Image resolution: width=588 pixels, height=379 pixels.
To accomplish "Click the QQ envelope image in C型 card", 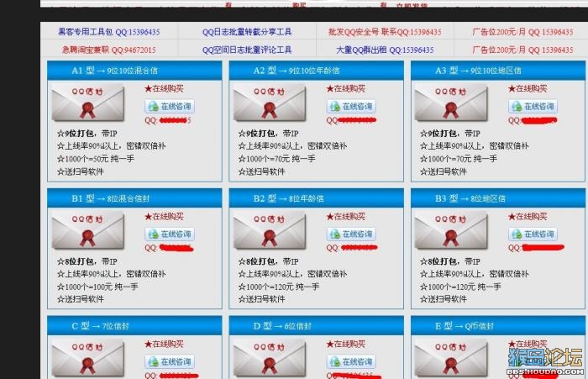I will [87, 358].
